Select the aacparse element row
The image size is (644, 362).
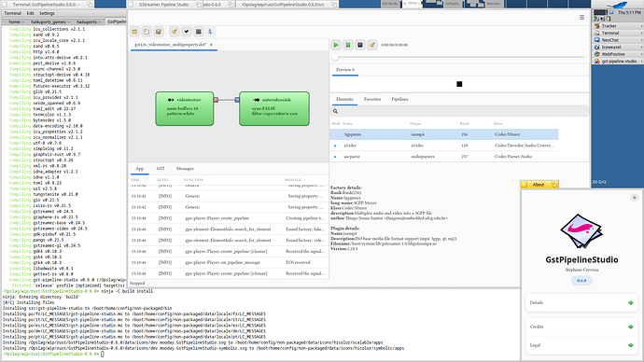[444, 157]
